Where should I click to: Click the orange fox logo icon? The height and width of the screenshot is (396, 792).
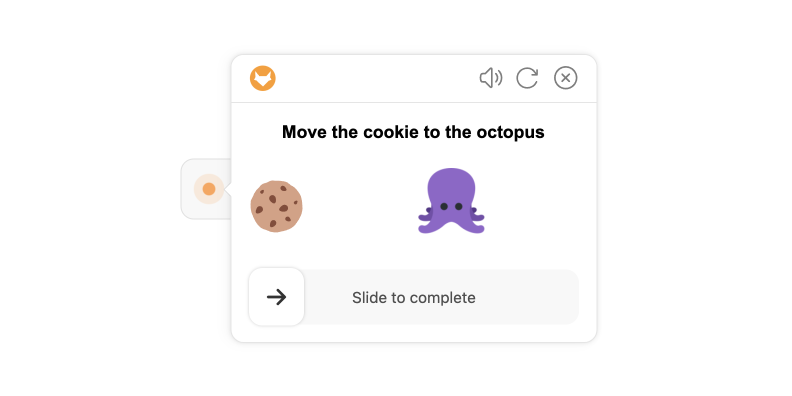tap(263, 78)
